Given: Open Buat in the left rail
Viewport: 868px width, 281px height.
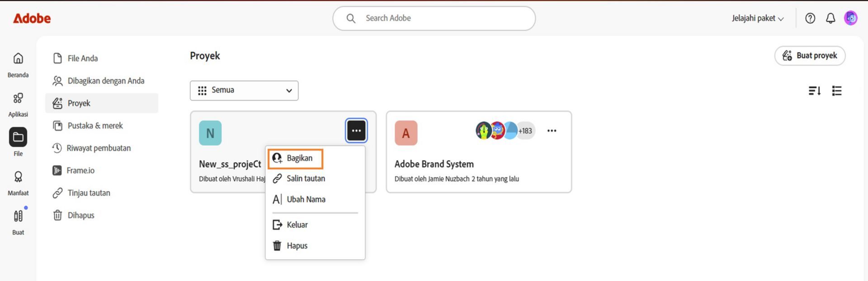Looking at the screenshot, I should pos(18,222).
